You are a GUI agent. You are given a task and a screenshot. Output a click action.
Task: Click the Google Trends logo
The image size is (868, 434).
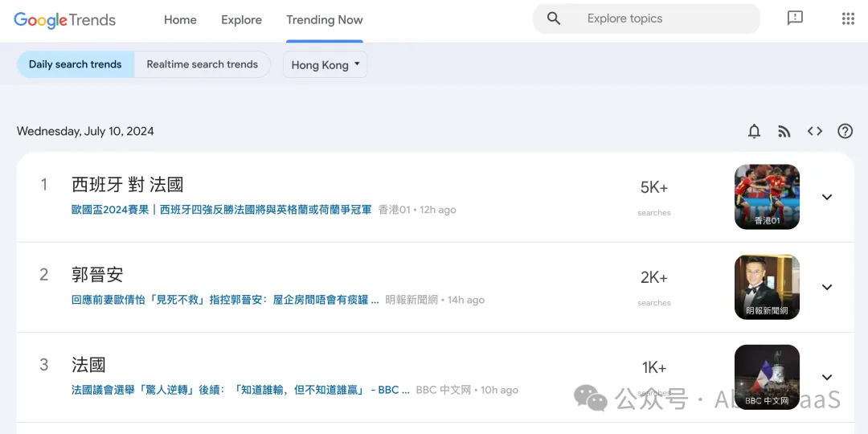pos(65,20)
